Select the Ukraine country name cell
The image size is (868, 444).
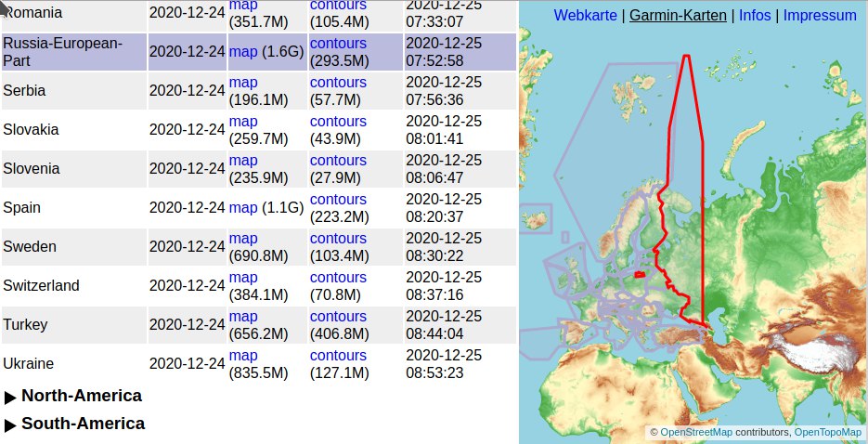[74, 364]
